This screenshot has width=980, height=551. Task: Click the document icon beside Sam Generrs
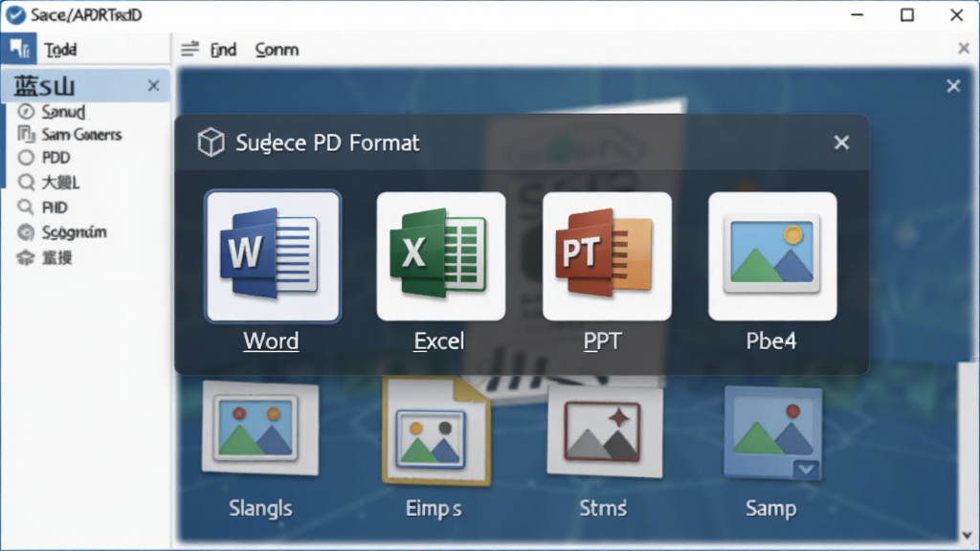point(26,134)
